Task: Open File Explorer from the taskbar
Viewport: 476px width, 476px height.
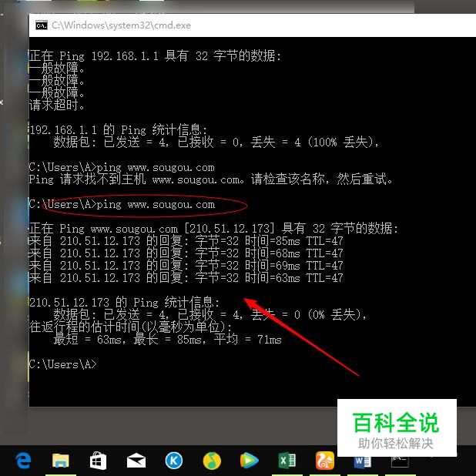Action: [x=60, y=461]
